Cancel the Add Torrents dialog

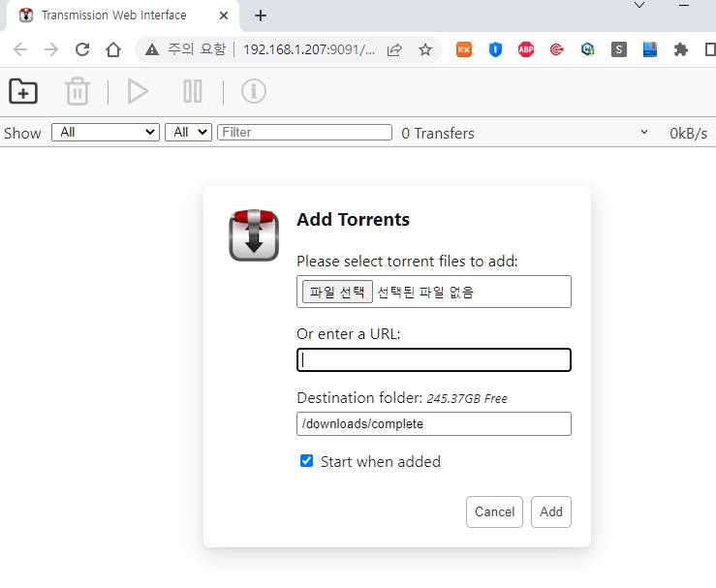click(494, 511)
